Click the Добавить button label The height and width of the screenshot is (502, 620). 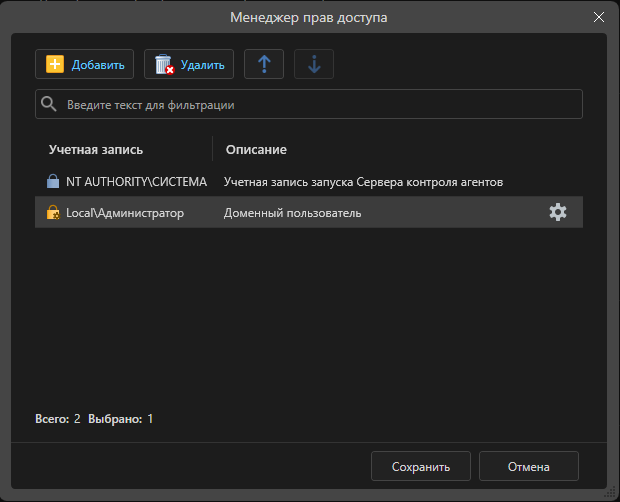coord(98,65)
